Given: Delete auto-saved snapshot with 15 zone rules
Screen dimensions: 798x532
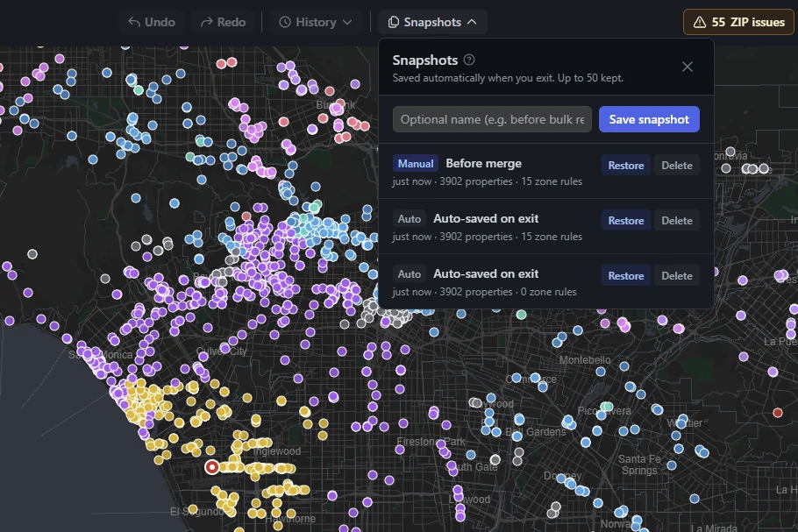Looking at the screenshot, I should click(676, 221).
